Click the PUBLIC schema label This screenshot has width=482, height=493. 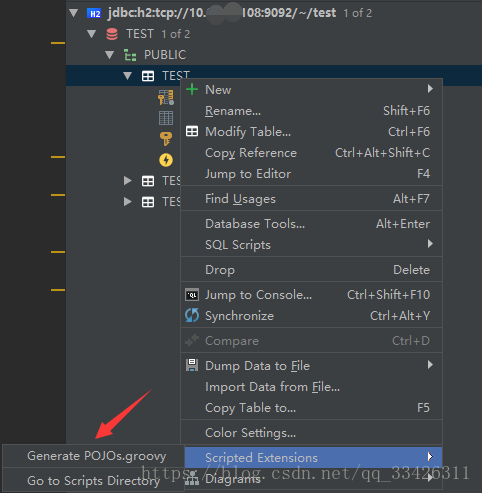[165, 55]
